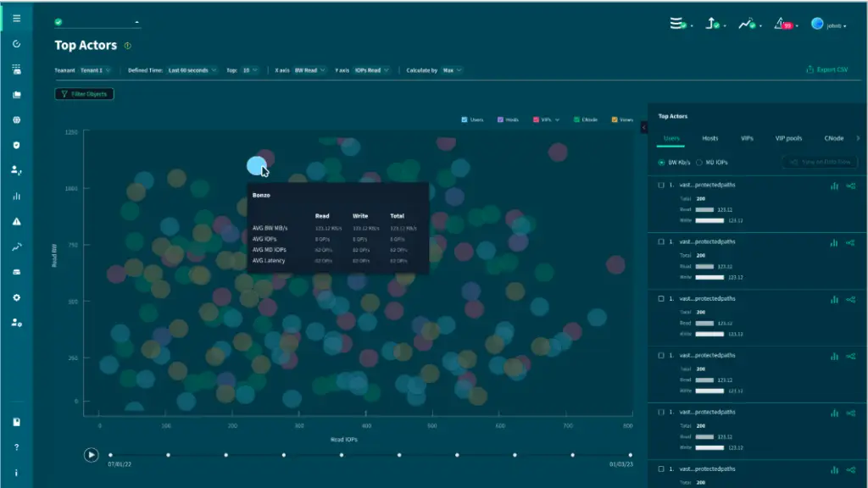This screenshot has height=488, width=868.
Task: Click the data flow icon on first actor row
Action: tap(850, 186)
